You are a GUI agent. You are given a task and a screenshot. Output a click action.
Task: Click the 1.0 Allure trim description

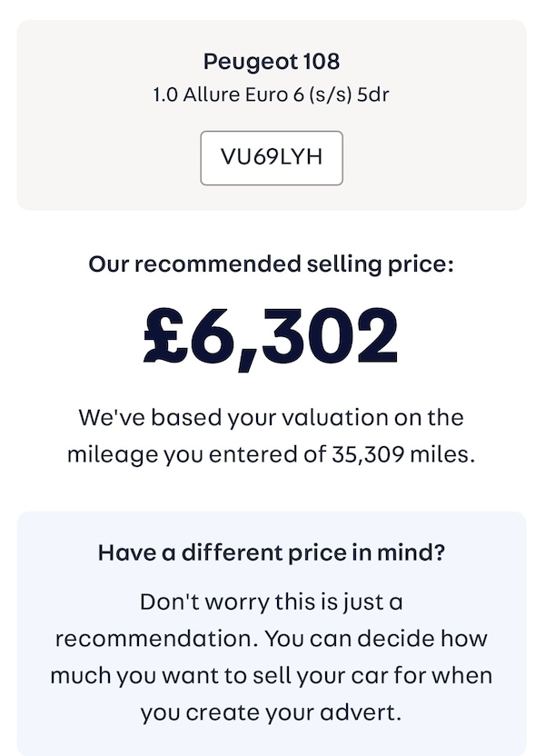[x=272, y=94]
